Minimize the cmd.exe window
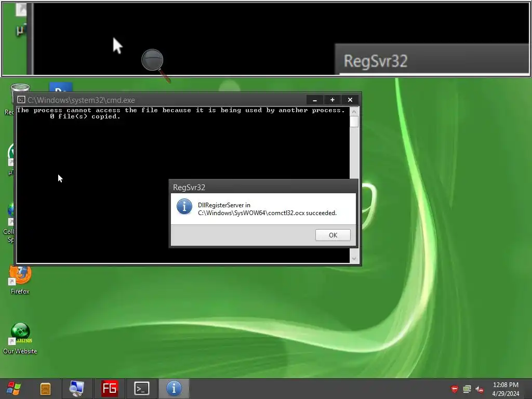 [315, 100]
